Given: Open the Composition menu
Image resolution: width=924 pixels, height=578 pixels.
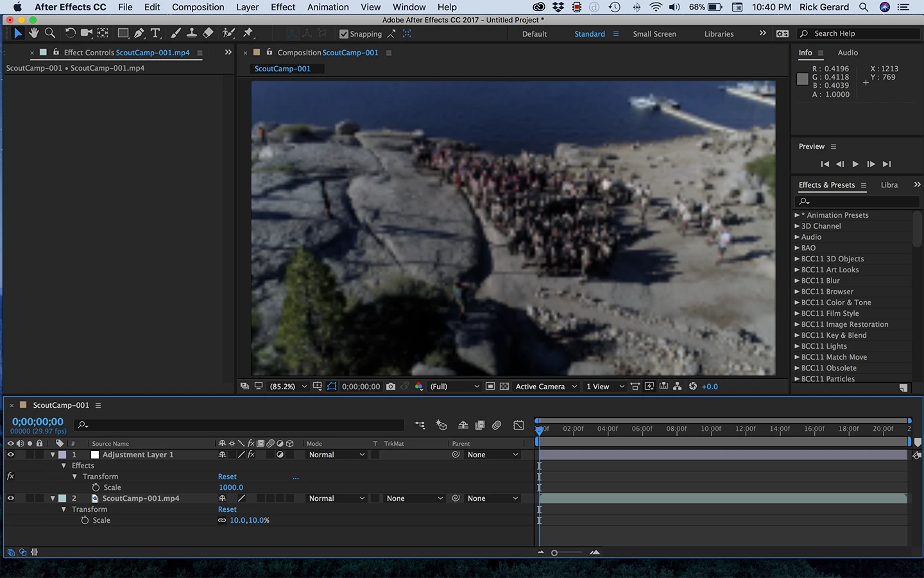Looking at the screenshot, I should point(198,7).
